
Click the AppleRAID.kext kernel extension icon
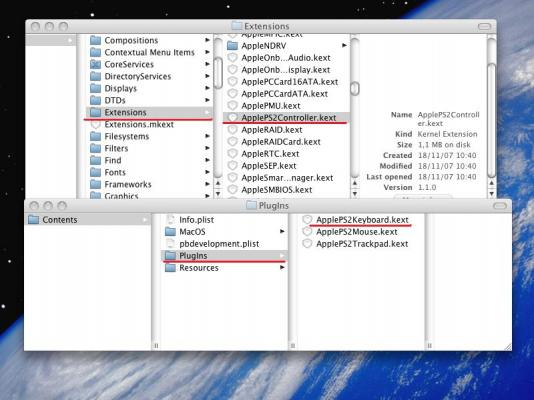coord(232,130)
